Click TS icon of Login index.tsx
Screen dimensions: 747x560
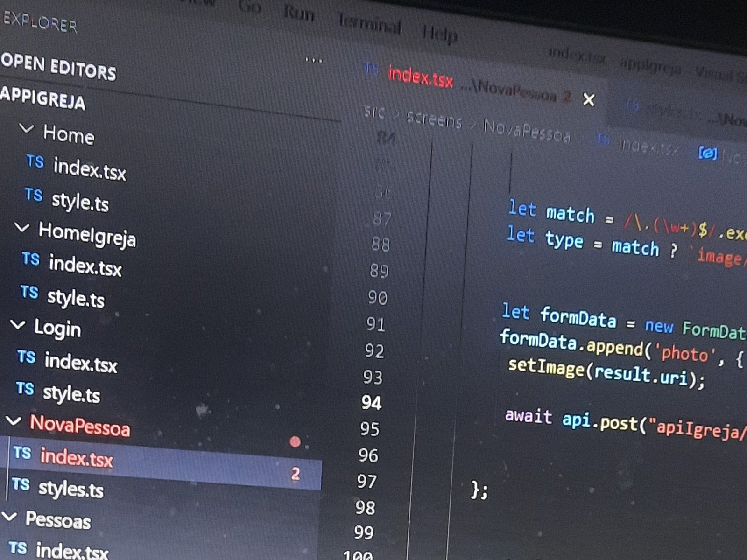pyautogui.click(x=27, y=357)
